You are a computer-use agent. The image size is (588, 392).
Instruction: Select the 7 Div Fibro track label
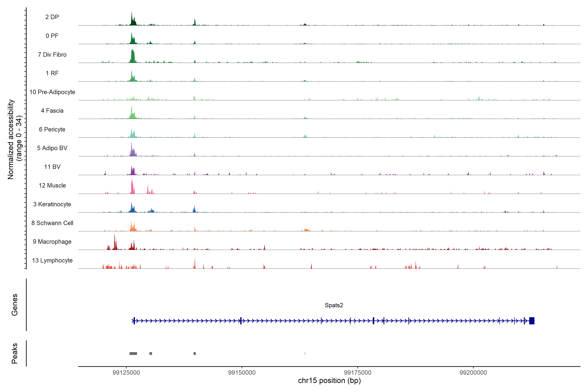(x=52, y=55)
